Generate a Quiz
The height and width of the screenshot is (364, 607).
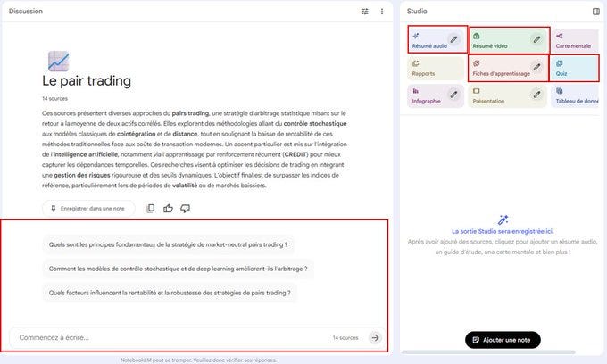click(x=575, y=68)
